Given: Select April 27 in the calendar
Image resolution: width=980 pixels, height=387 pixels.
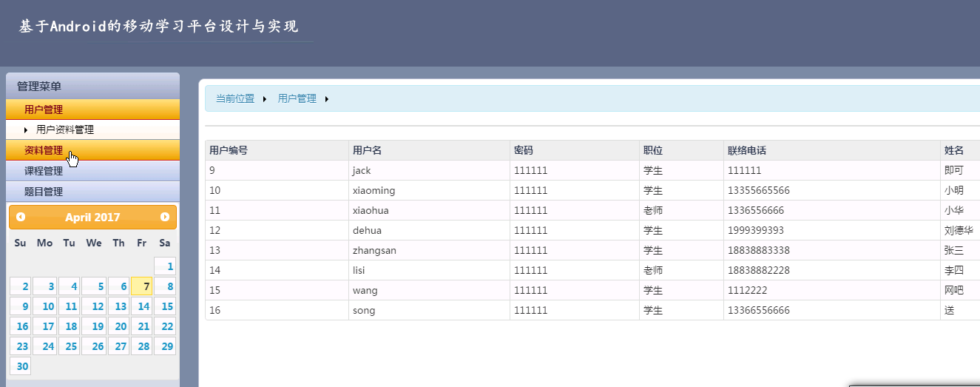Looking at the screenshot, I should click(x=118, y=346).
